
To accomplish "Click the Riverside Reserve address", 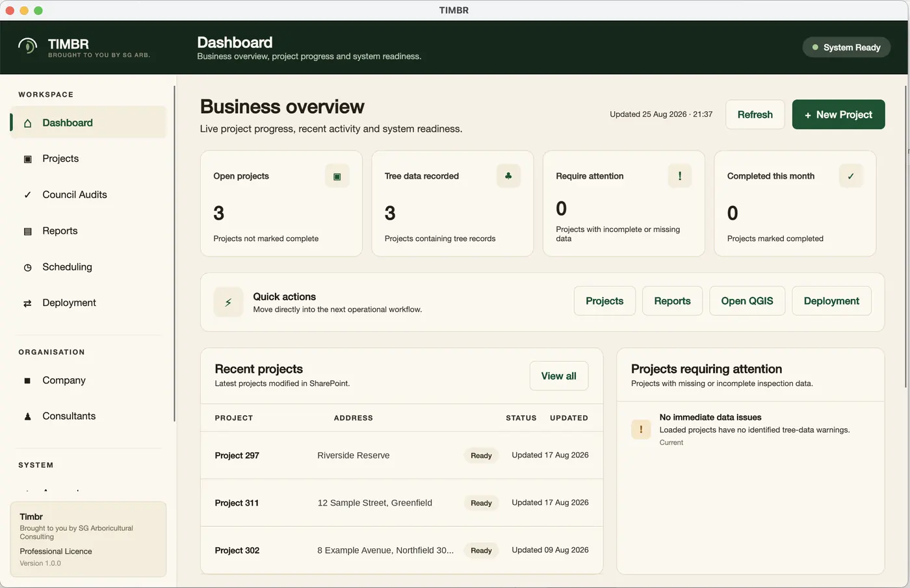I will point(354,455).
